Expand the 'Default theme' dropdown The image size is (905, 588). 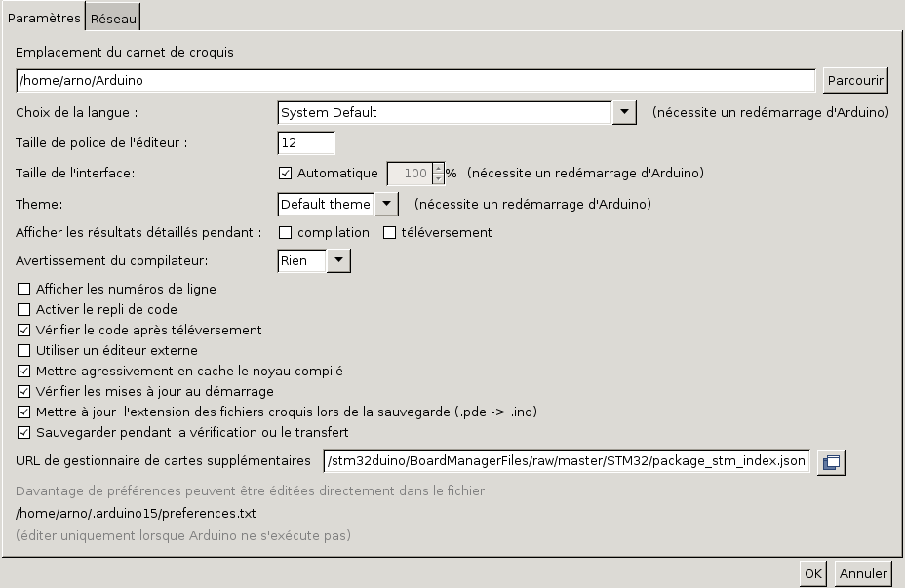pyautogui.click(x=387, y=205)
